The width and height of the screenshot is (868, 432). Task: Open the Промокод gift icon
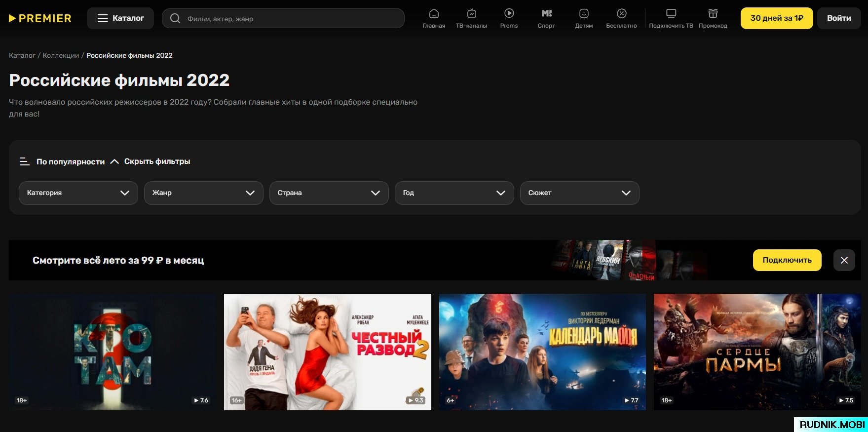pos(713,19)
